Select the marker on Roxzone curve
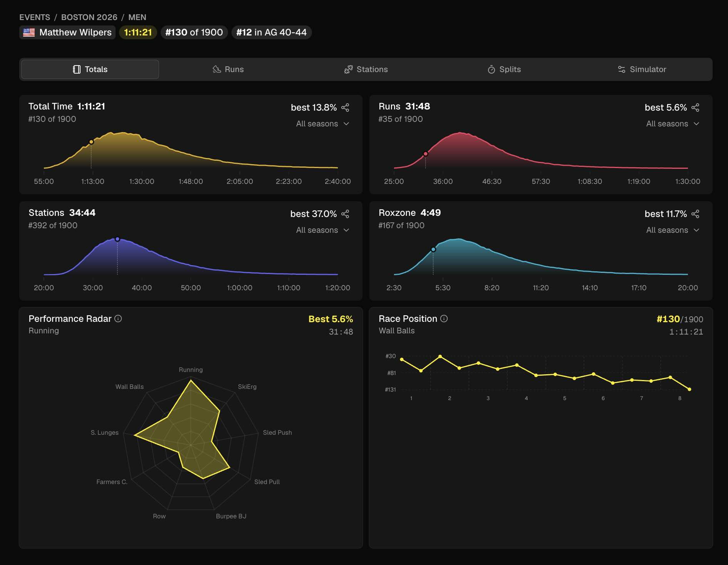Image resolution: width=728 pixels, height=565 pixels. click(433, 249)
